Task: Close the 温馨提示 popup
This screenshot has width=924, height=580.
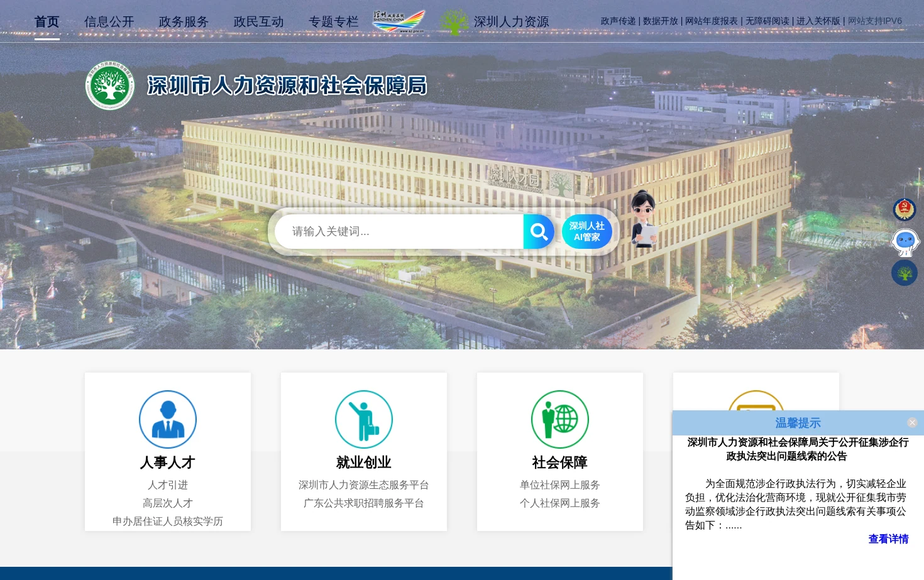Action: coord(912,423)
